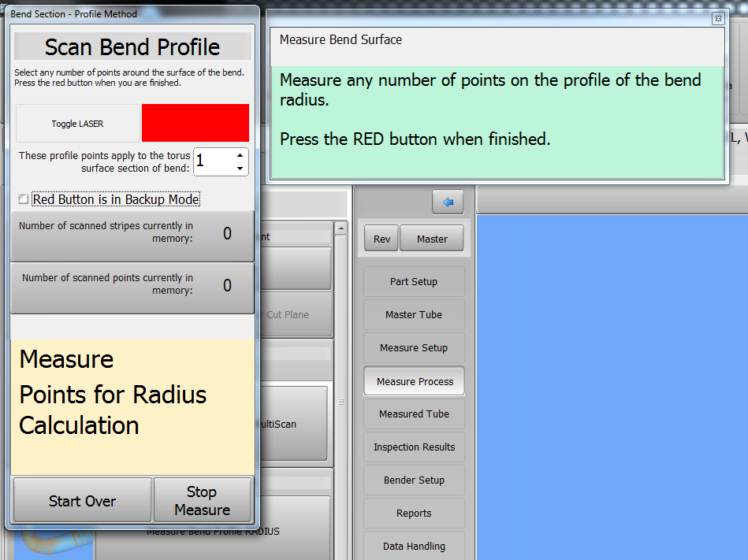Decrease torus surface section number
Image resolution: width=748 pixels, height=560 pixels.
coord(240,168)
